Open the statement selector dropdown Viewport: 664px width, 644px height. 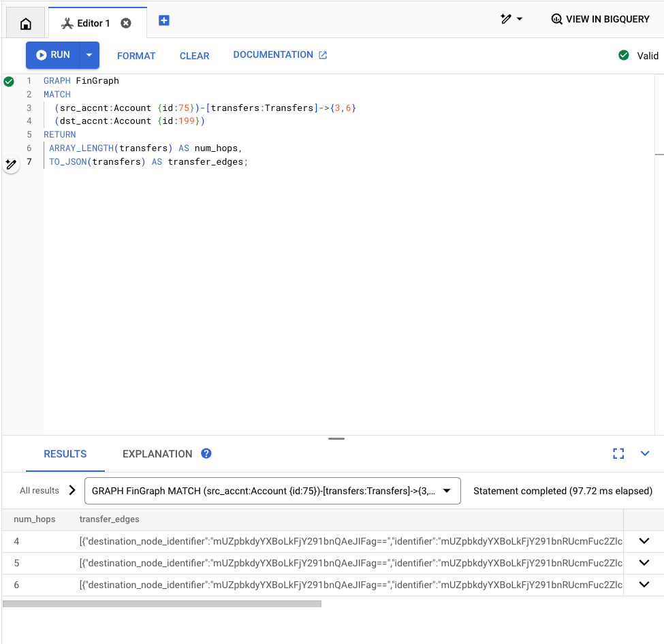(272, 491)
